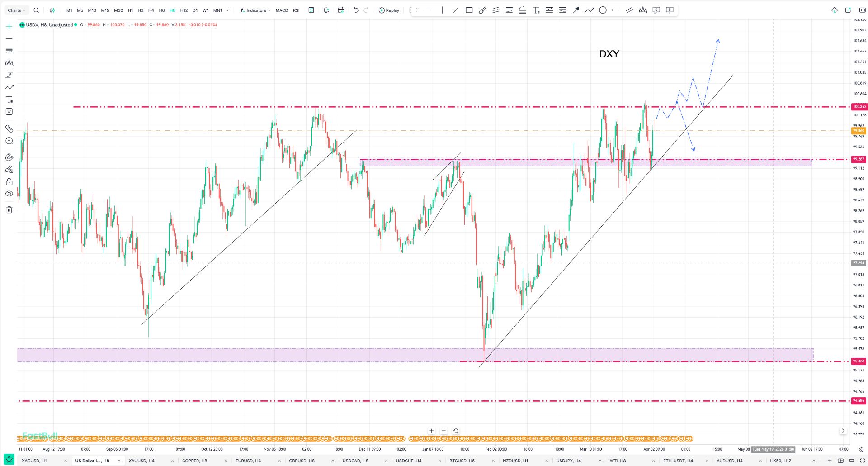
Task: Toggle the lock all drawings icon
Action: 9,182
